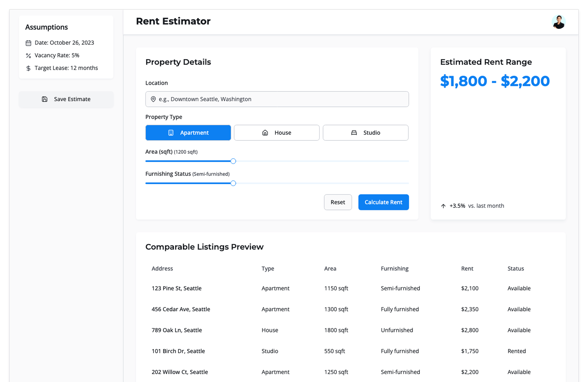The height and width of the screenshot is (382, 588).
Task: Click the dollar icon beside Target Lease
Action: (x=28, y=68)
